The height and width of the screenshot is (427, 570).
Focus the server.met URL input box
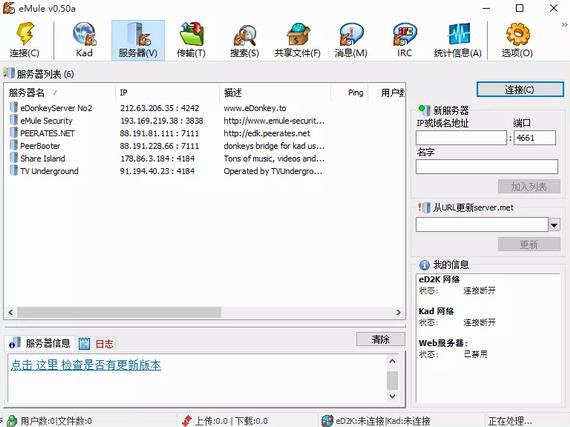point(482,225)
